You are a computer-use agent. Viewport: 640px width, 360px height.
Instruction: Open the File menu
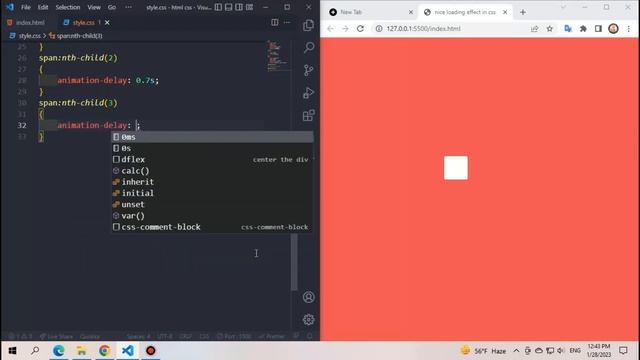pyautogui.click(x=26, y=7)
